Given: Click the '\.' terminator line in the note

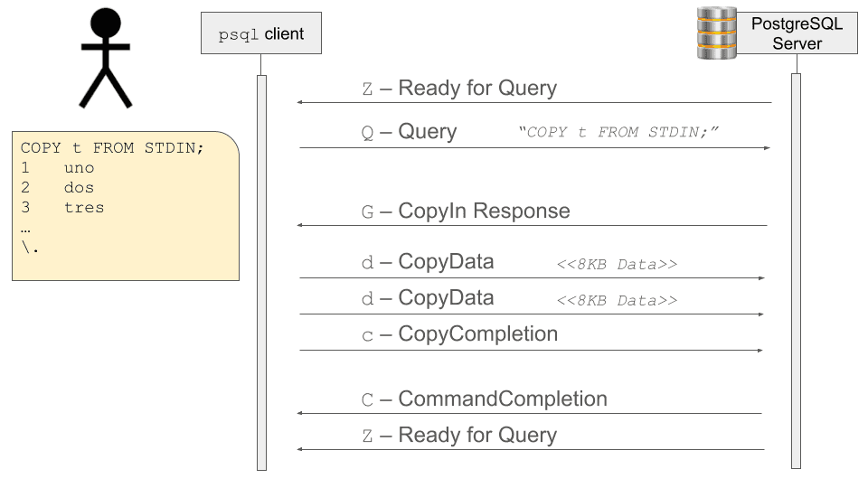Looking at the screenshot, I should 30,248.
